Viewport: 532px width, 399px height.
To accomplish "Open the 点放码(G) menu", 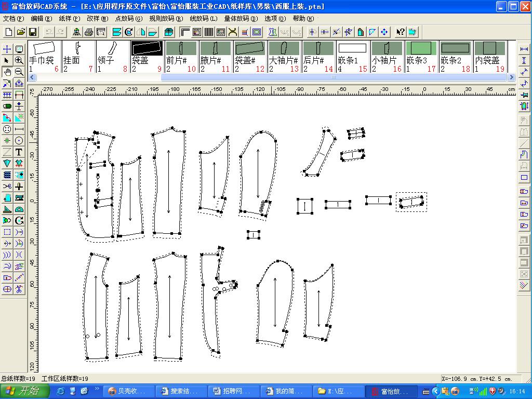I will tap(129, 18).
